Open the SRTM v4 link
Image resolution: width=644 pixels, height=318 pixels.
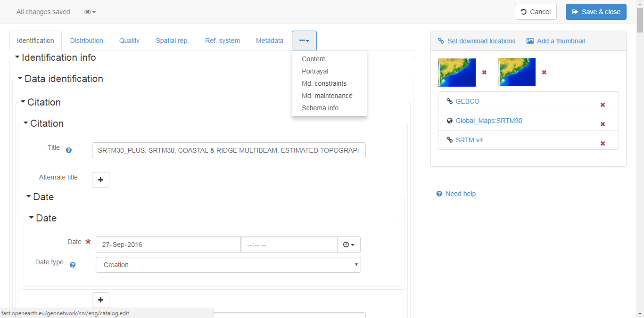[x=469, y=140]
